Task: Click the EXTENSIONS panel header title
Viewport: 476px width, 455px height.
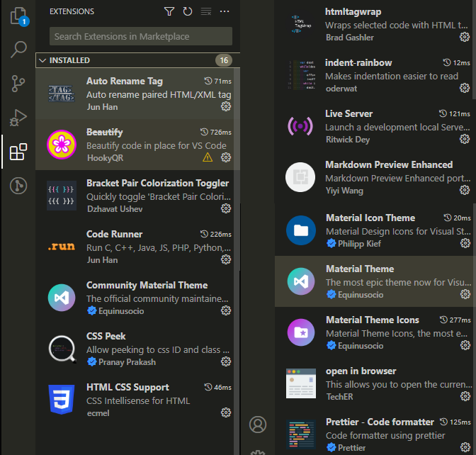Action: pos(72,11)
